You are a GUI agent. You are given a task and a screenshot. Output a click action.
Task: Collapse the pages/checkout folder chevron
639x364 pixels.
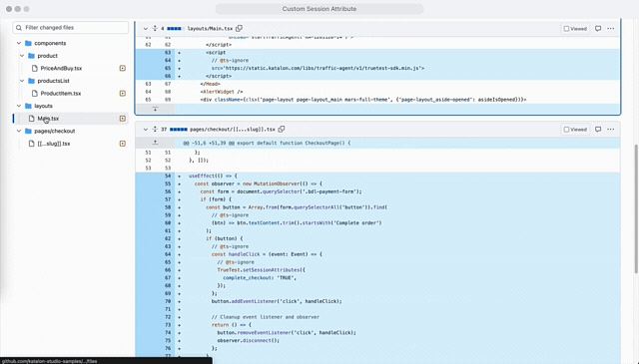(19, 131)
